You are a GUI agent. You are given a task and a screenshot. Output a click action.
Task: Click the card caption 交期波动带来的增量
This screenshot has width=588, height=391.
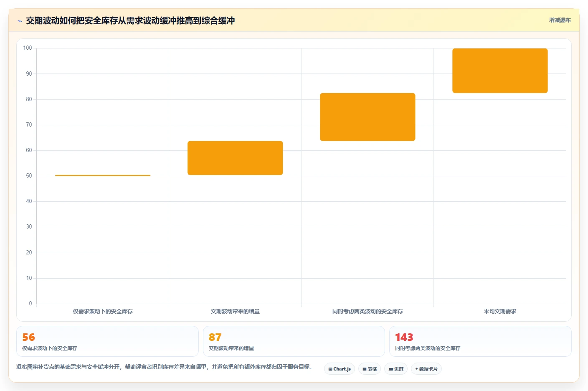point(231,348)
